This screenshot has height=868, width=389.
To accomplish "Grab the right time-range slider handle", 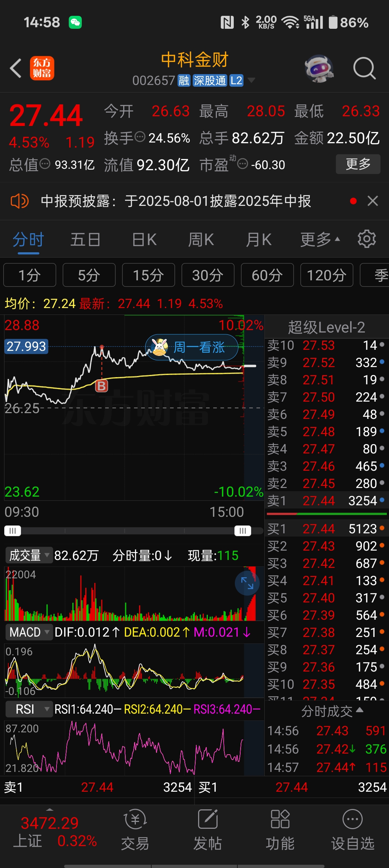I will pos(243,531).
